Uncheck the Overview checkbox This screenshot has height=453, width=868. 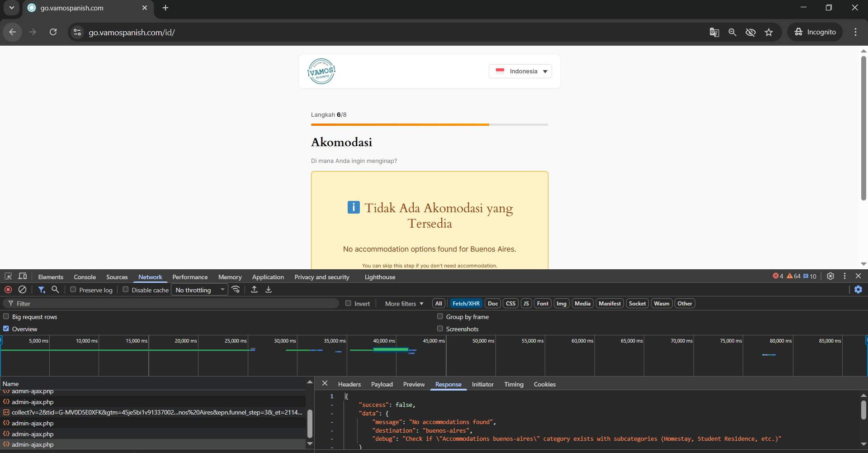tap(6, 329)
